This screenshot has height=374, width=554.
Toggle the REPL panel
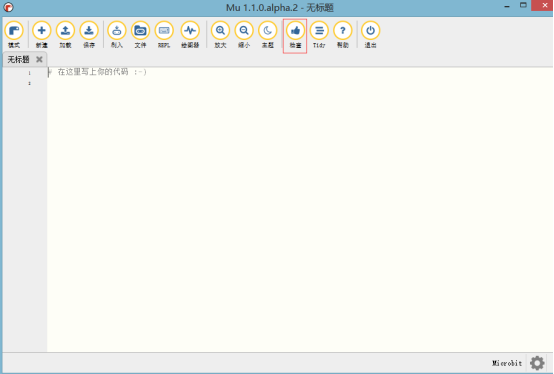pos(164,34)
